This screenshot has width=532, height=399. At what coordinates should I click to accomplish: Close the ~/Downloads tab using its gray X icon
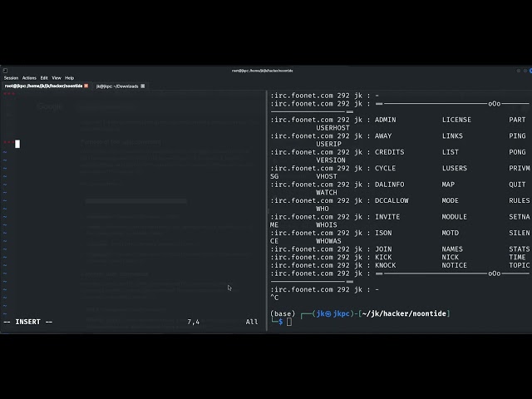143,86
